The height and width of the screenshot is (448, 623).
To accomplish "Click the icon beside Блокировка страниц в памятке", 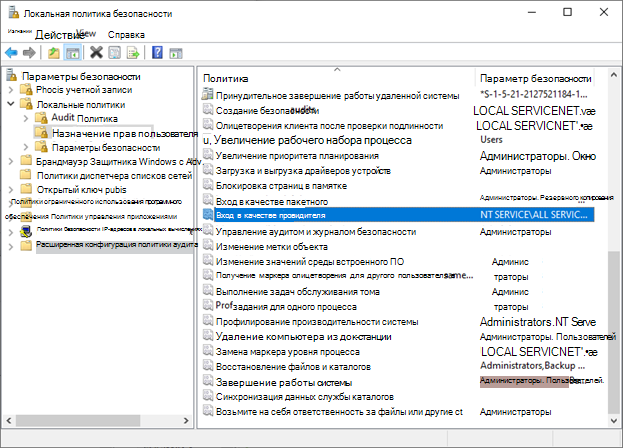I will click(207, 185).
